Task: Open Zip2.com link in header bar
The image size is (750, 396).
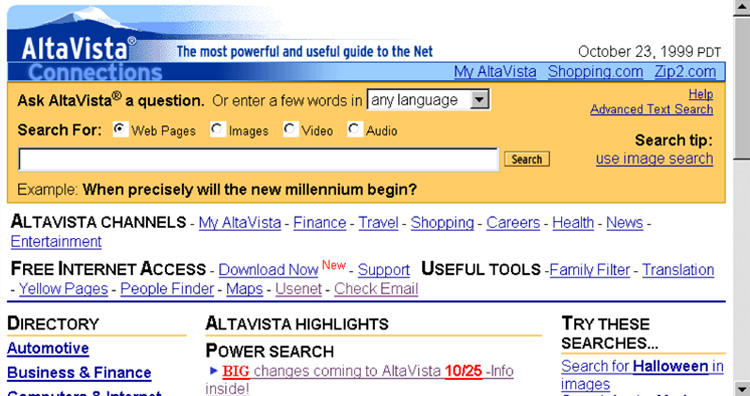Action: click(x=685, y=72)
